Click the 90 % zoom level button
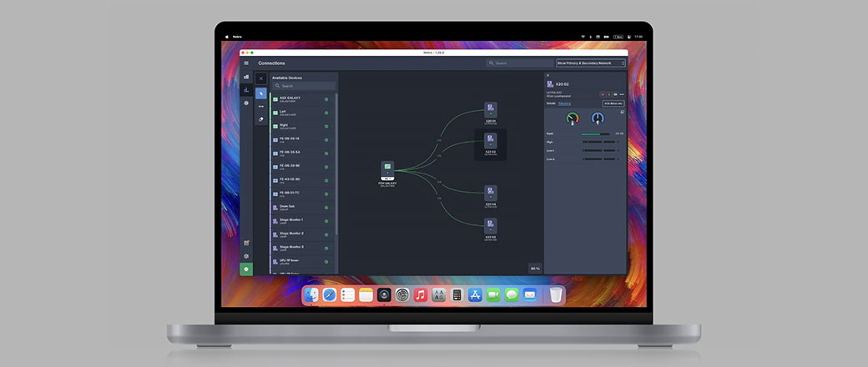The image size is (868, 367). [535, 269]
